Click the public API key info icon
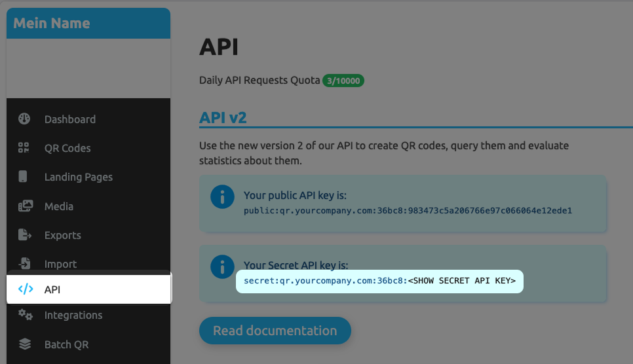The height and width of the screenshot is (364, 633). click(222, 197)
